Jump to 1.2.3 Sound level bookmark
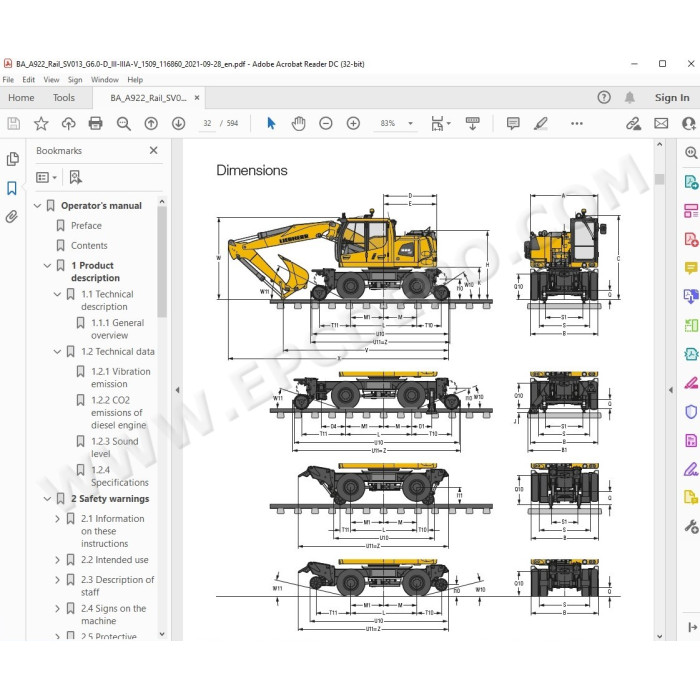The height and width of the screenshot is (700, 700). pyautogui.click(x=115, y=447)
